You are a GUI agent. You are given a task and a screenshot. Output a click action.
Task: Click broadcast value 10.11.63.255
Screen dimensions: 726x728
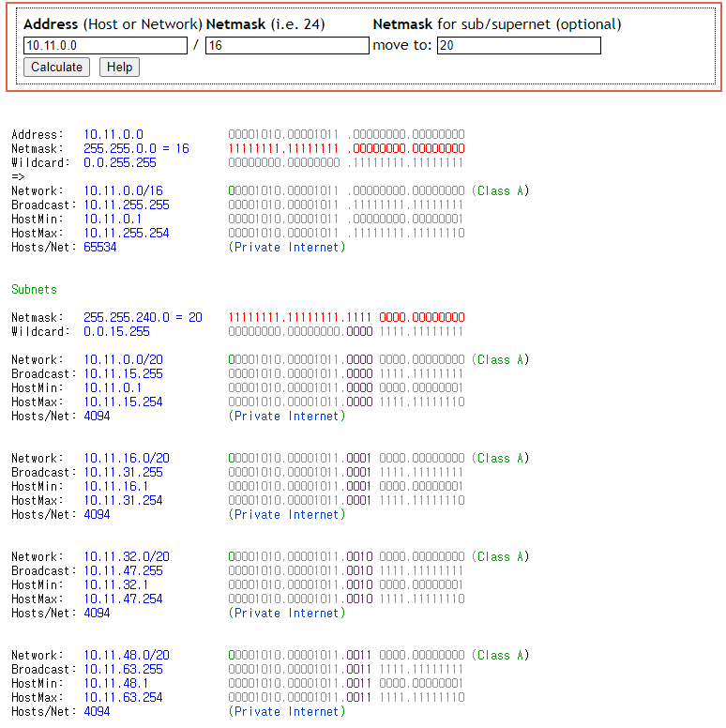(x=123, y=669)
